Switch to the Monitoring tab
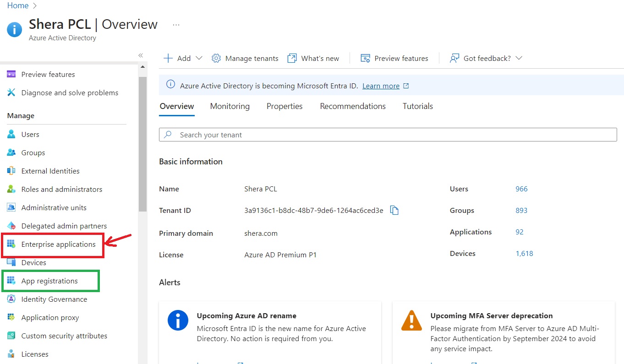This screenshot has width=624, height=364. pyautogui.click(x=230, y=106)
